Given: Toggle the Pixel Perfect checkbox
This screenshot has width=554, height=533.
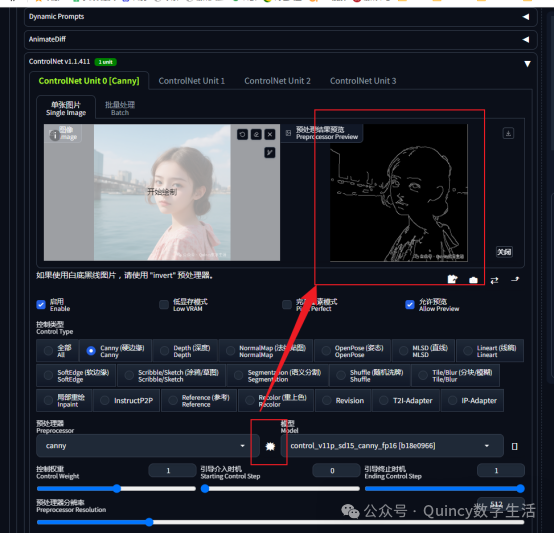Looking at the screenshot, I should coord(287,304).
